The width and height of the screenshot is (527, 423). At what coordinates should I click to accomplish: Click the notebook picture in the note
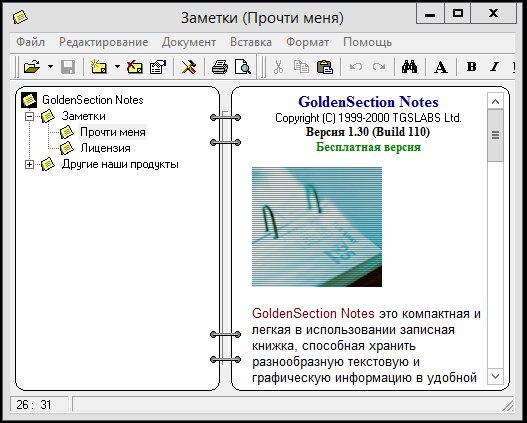pyautogui.click(x=317, y=227)
